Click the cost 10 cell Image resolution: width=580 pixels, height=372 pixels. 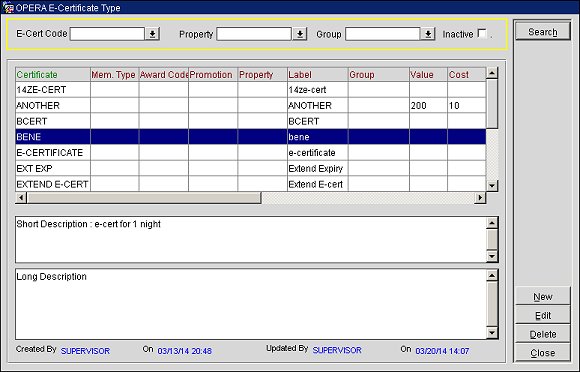[x=466, y=105]
